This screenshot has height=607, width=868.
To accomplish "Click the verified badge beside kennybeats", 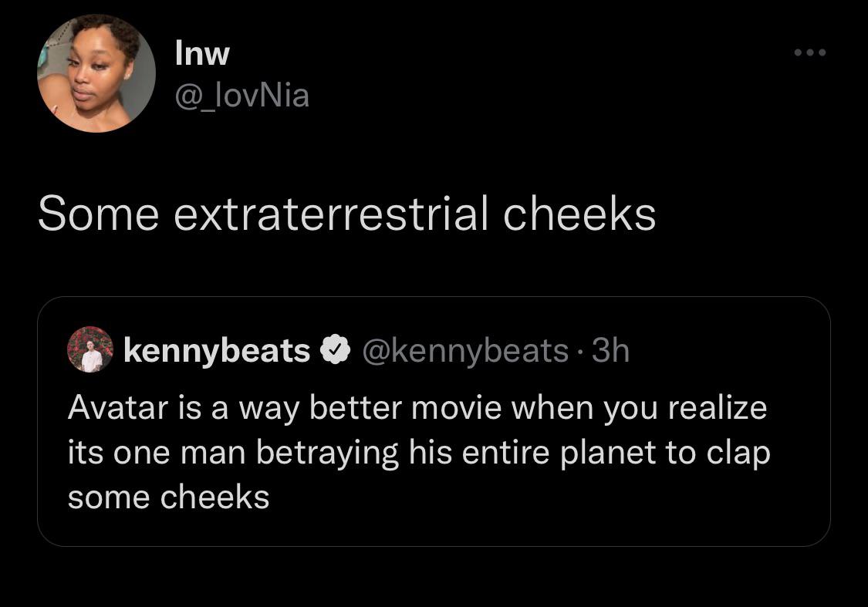I will [x=333, y=351].
